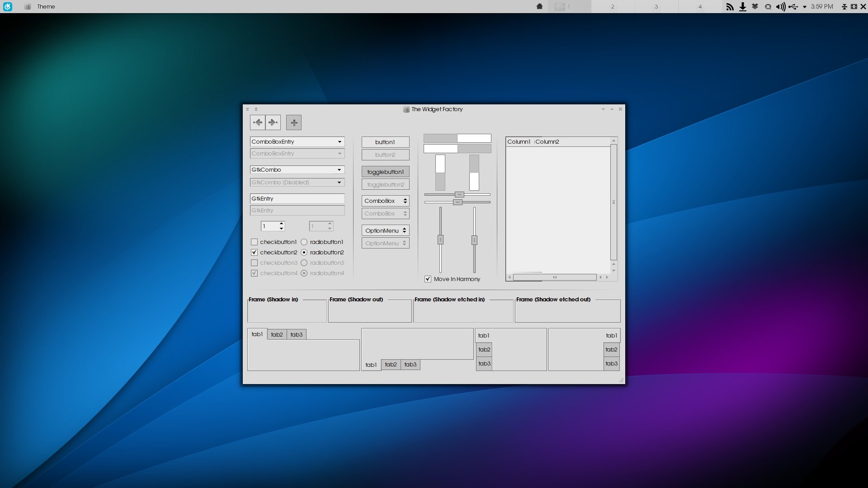Expand hidden system tray icons arrow
Screen dimensions: 868x488
click(x=804, y=7)
